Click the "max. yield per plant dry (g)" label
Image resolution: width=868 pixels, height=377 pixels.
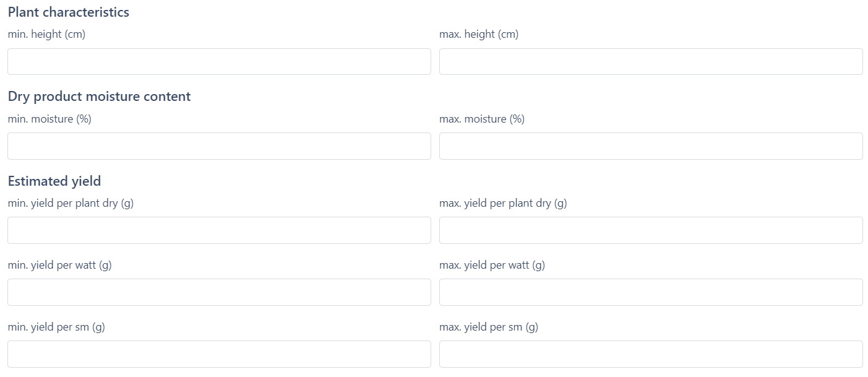pos(503,203)
